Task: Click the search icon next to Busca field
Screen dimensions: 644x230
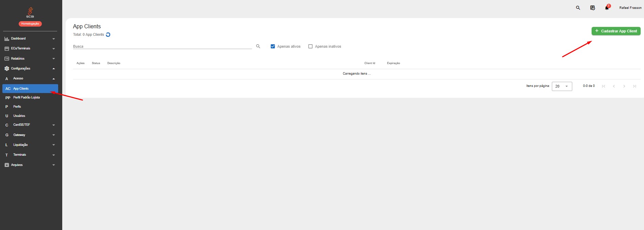Action: tap(258, 46)
